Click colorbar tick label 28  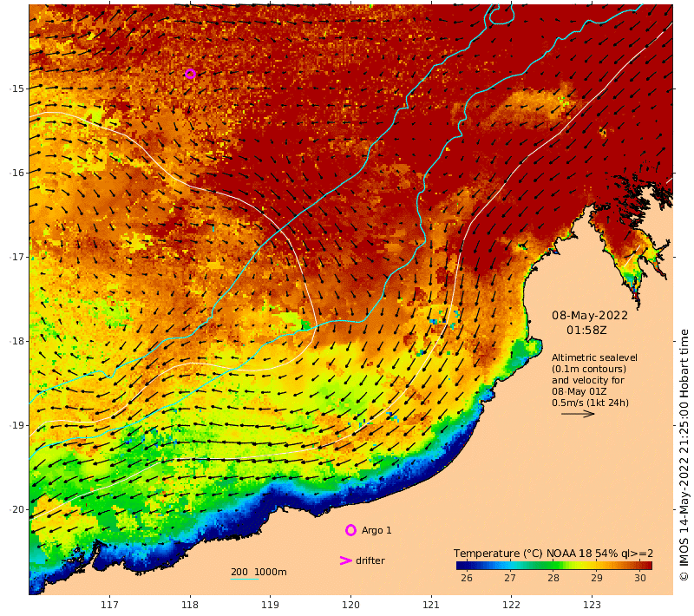click(x=553, y=578)
